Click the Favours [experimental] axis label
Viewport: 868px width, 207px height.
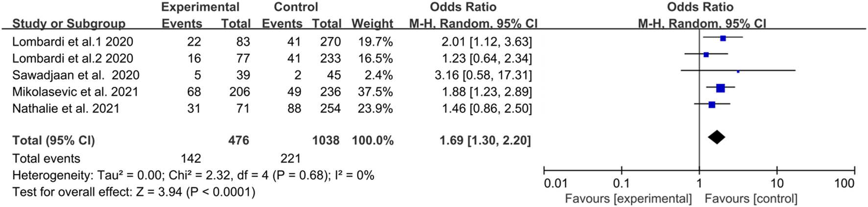coord(628,199)
